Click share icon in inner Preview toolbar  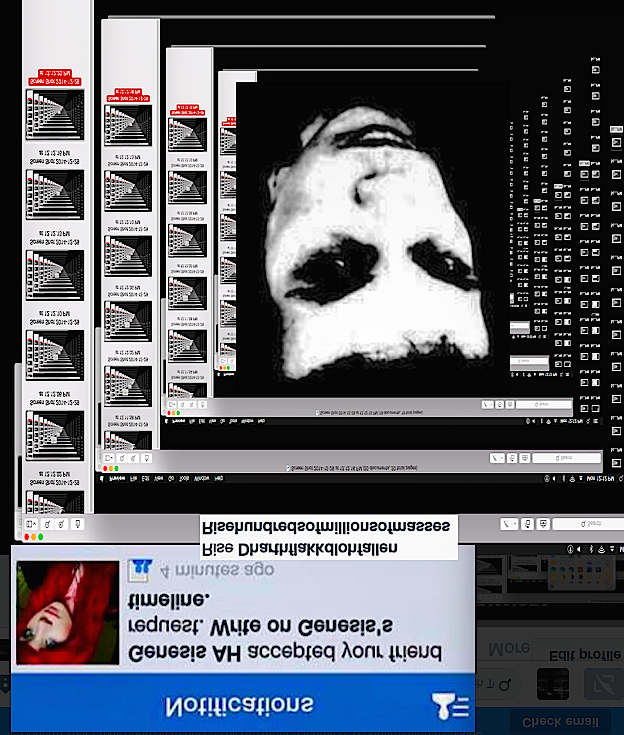(203, 404)
